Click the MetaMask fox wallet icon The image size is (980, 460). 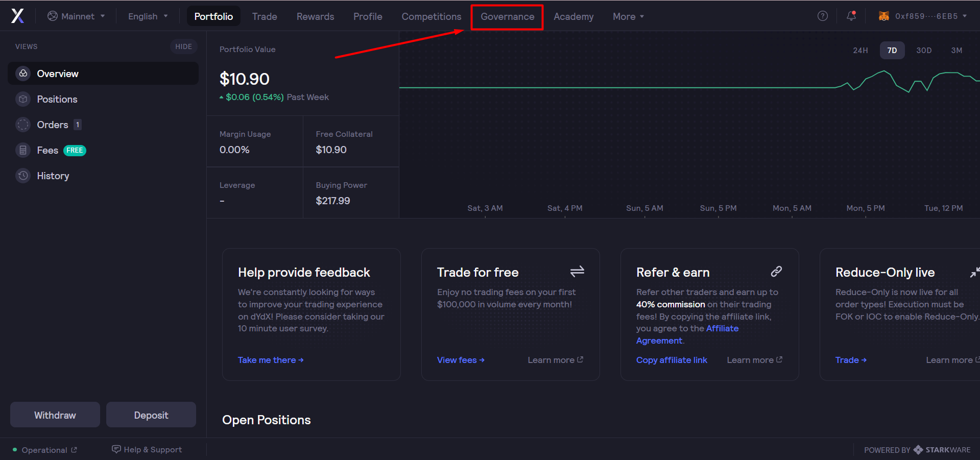point(883,16)
